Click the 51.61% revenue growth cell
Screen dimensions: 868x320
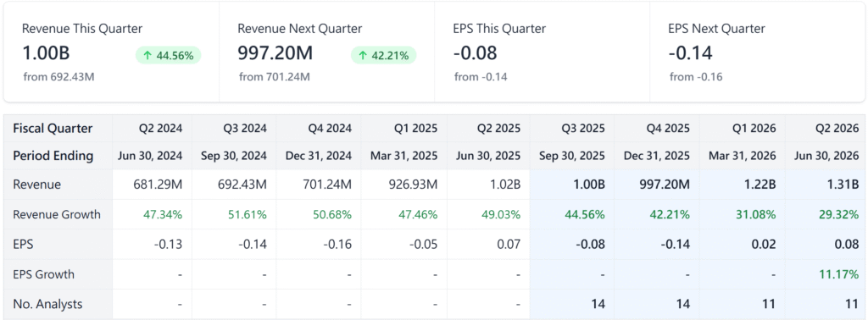click(x=234, y=214)
